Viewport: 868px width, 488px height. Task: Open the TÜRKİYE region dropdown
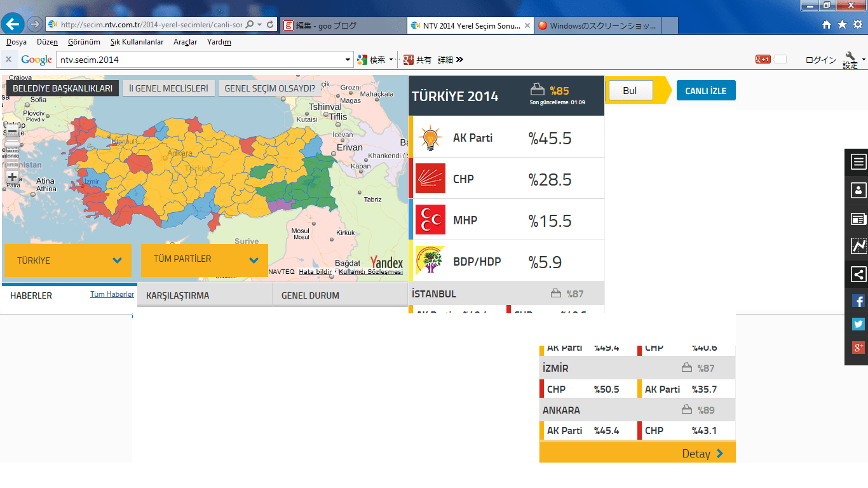pos(68,261)
